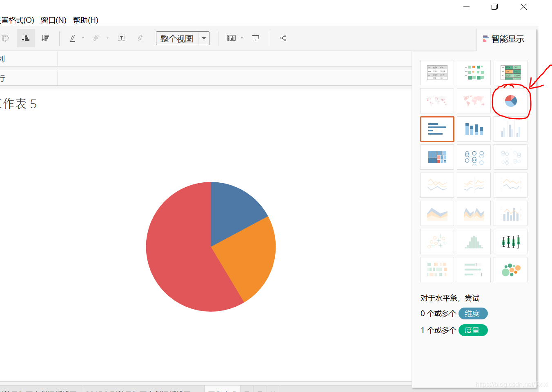The height and width of the screenshot is (392, 552).
Task: Click the highlight pen toolbar icon
Action: (73, 38)
